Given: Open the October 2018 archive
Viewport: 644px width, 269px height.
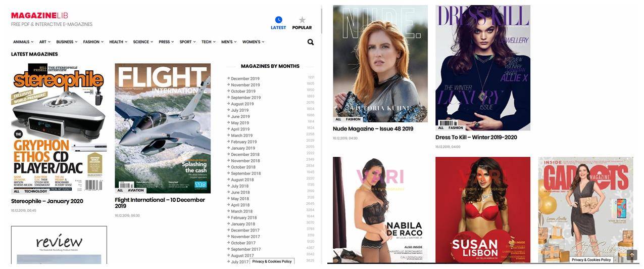Looking at the screenshot, I should [x=243, y=167].
